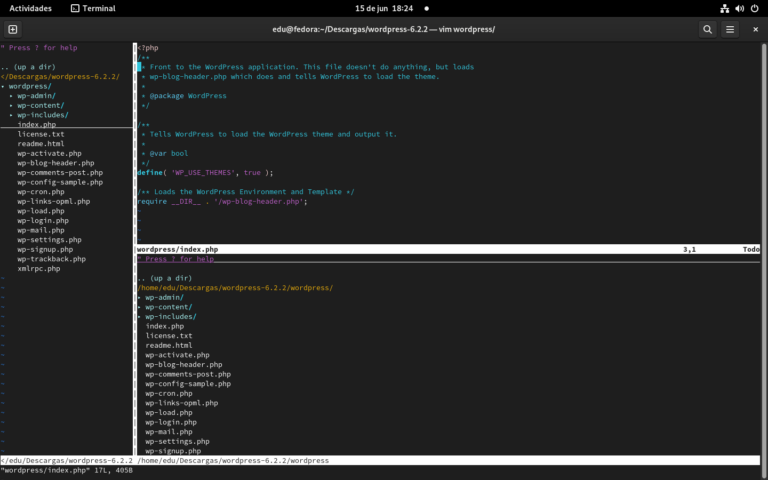Select wp-activate.php in the left tree
Viewport: 768px width, 480px height.
(49, 153)
